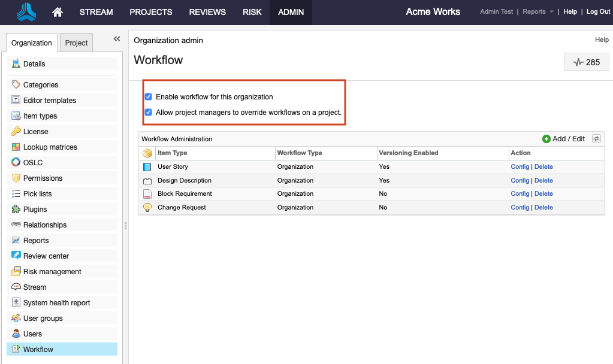The height and width of the screenshot is (364, 613).
Task: Click the refresh icon in Workflow Administration
Action: [x=596, y=139]
